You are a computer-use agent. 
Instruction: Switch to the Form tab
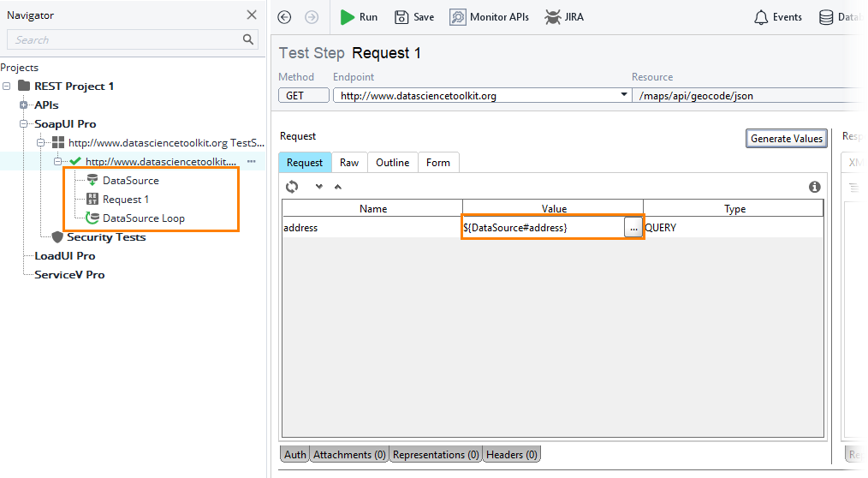coord(438,162)
